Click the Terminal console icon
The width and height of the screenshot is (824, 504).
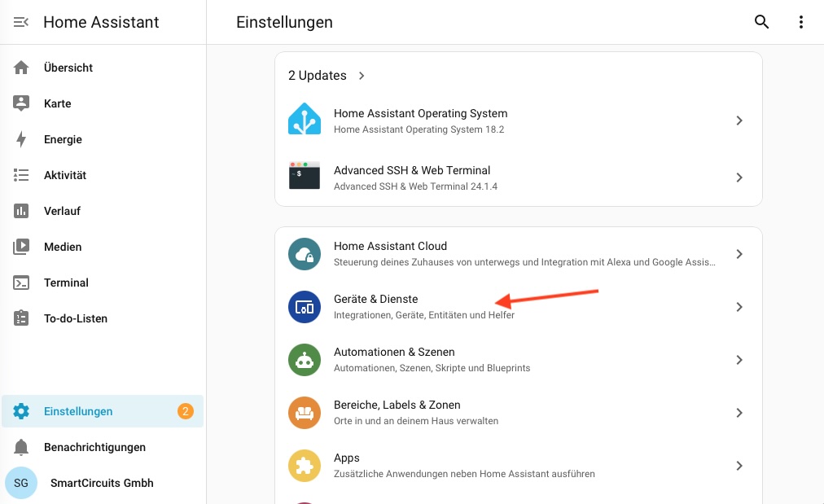[x=21, y=283]
